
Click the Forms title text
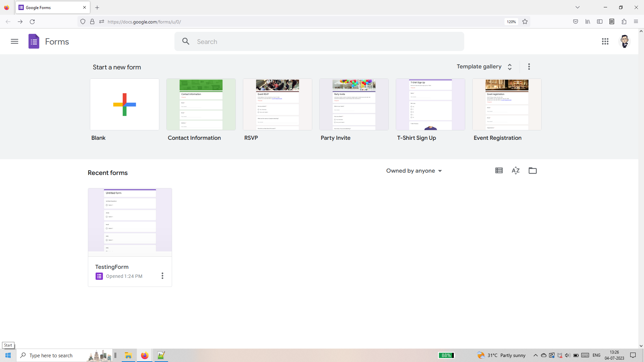click(x=57, y=42)
